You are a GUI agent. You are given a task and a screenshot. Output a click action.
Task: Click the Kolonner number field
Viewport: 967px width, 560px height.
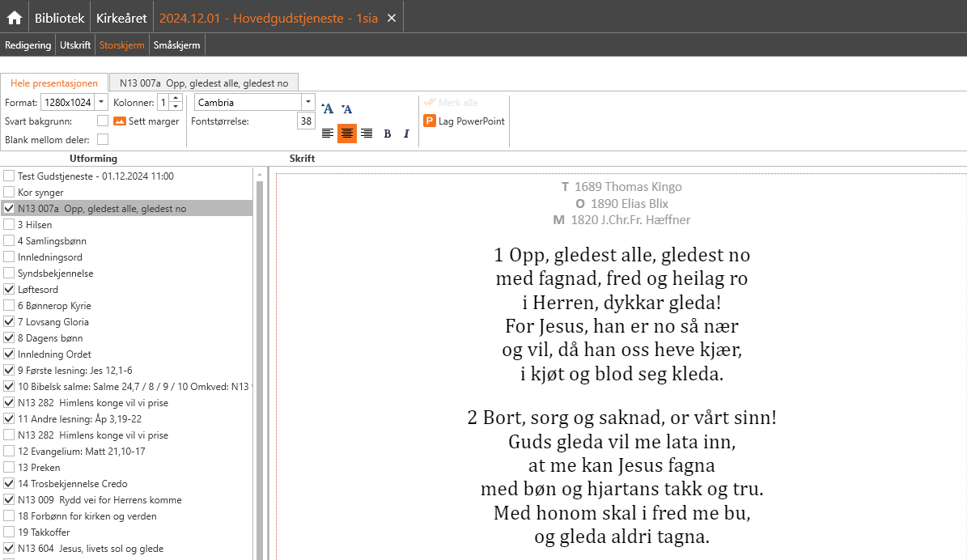pos(163,103)
